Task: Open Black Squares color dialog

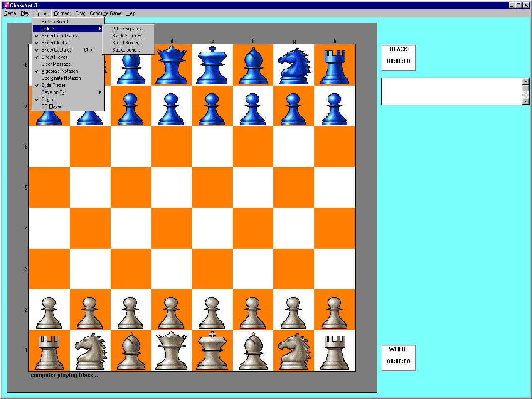Action: pos(128,36)
